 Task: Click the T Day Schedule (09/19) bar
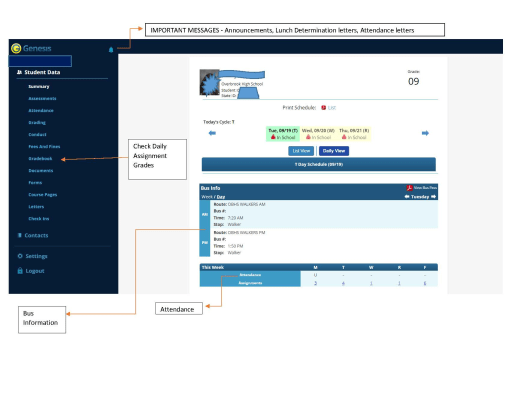319,164
